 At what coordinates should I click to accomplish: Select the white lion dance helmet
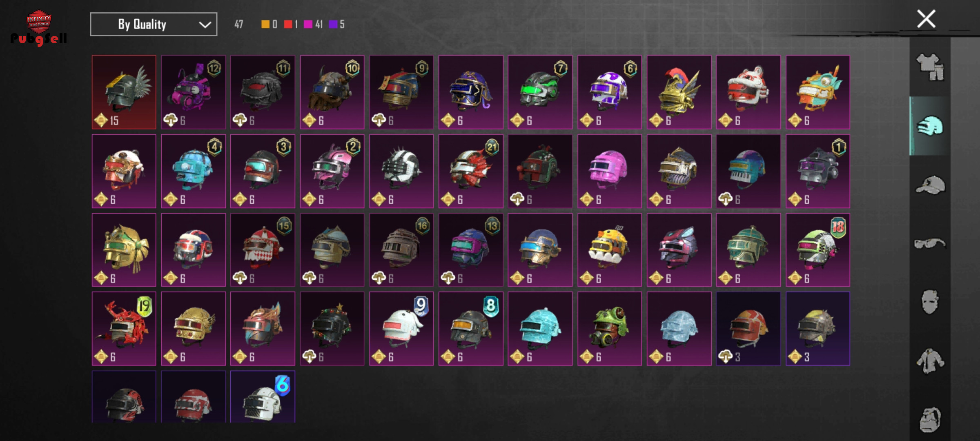748,92
